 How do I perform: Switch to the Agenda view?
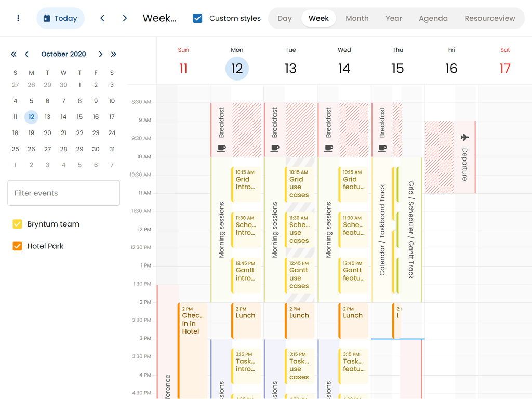click(433, 18)
